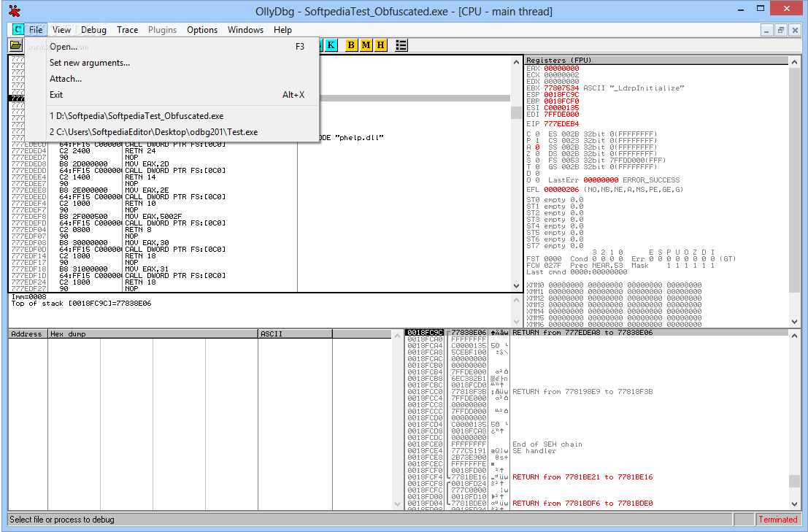Click Top of stack info line

point(82,304)
